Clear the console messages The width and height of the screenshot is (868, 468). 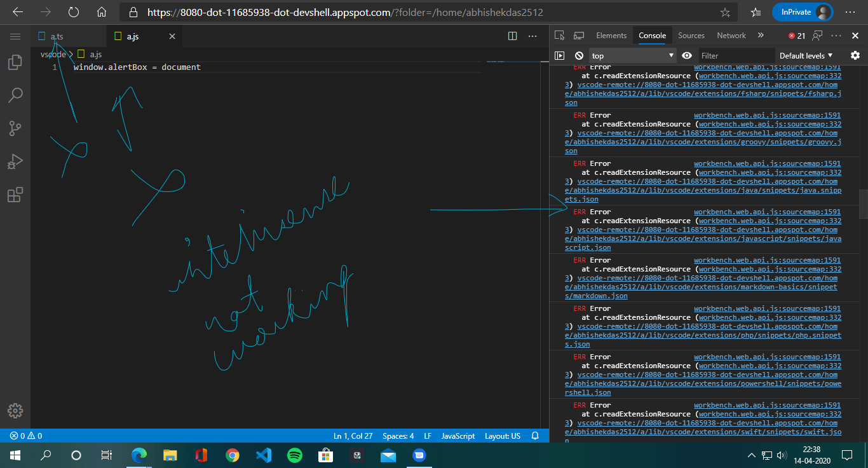pos(579,56)
